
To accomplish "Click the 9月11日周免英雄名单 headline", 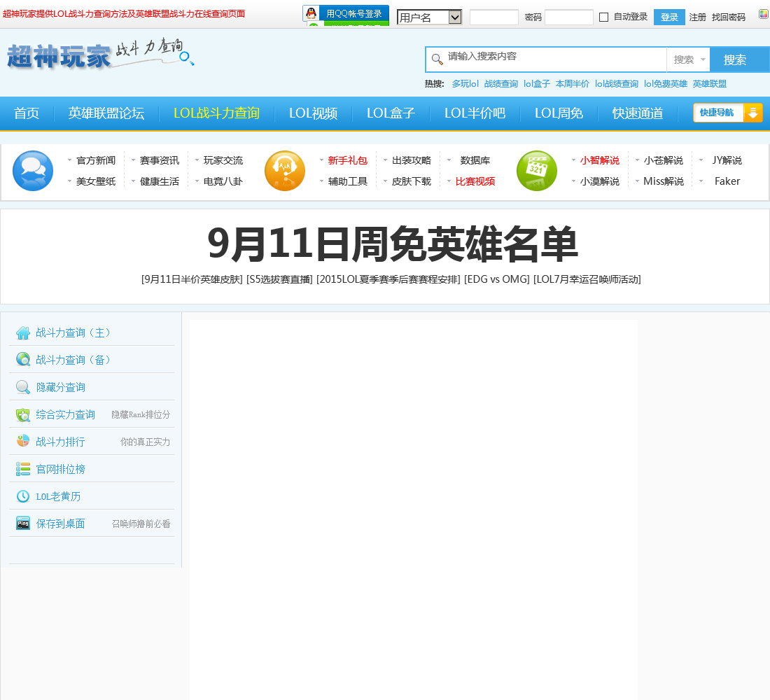I will tap(393, 244).
